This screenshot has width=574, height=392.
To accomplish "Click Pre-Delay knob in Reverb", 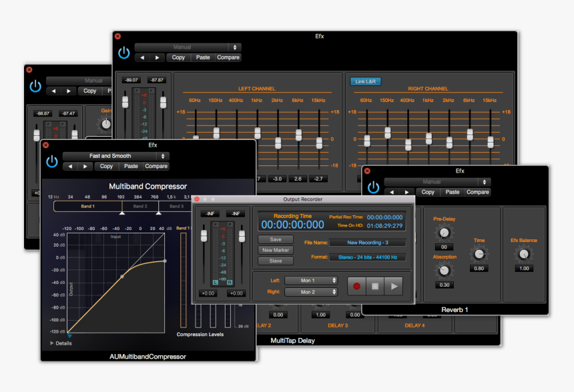I will click(x=444, y=233).
